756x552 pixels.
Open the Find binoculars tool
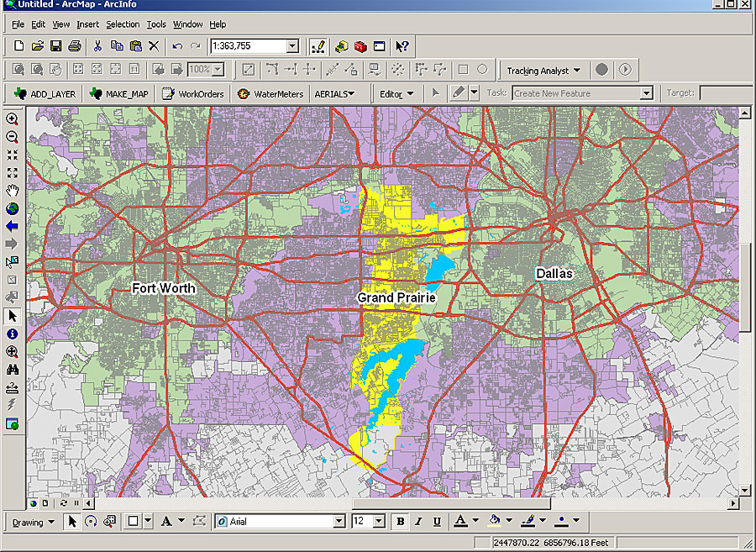tap(13, 370)
